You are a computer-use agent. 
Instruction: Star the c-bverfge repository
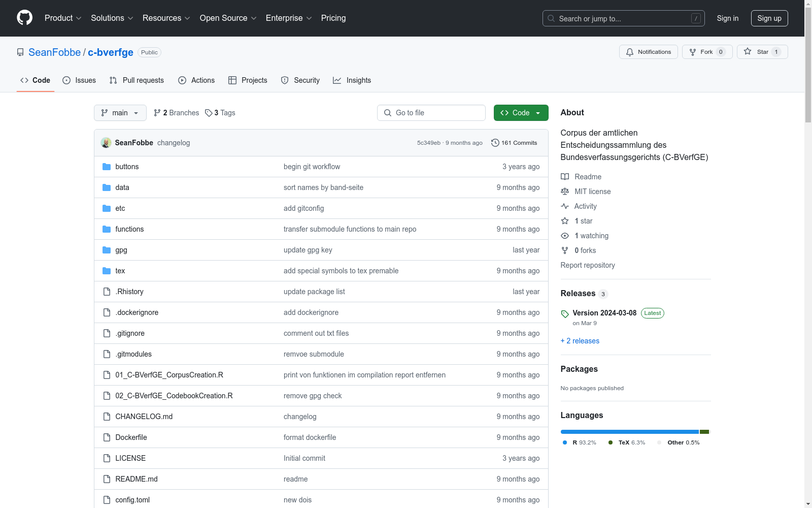coord(762,52)
